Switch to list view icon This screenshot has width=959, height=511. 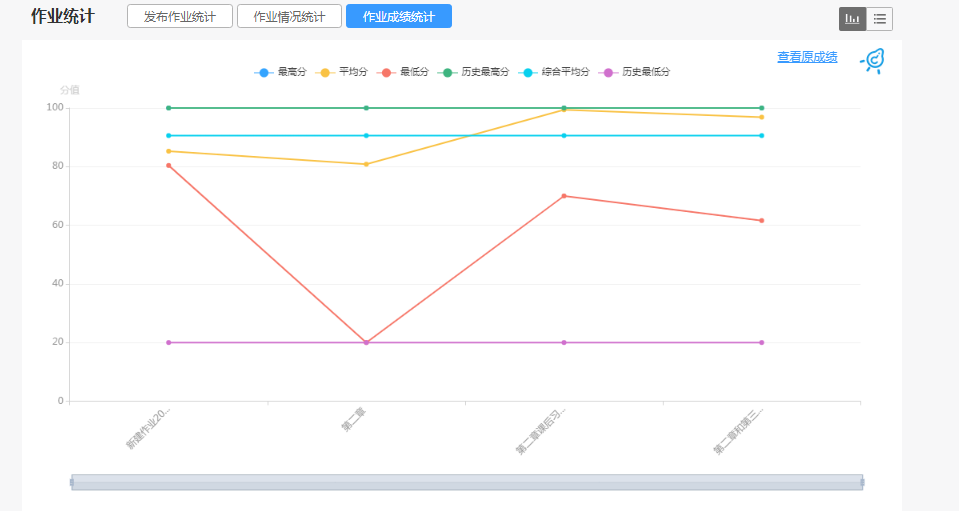tap(879, 19)
